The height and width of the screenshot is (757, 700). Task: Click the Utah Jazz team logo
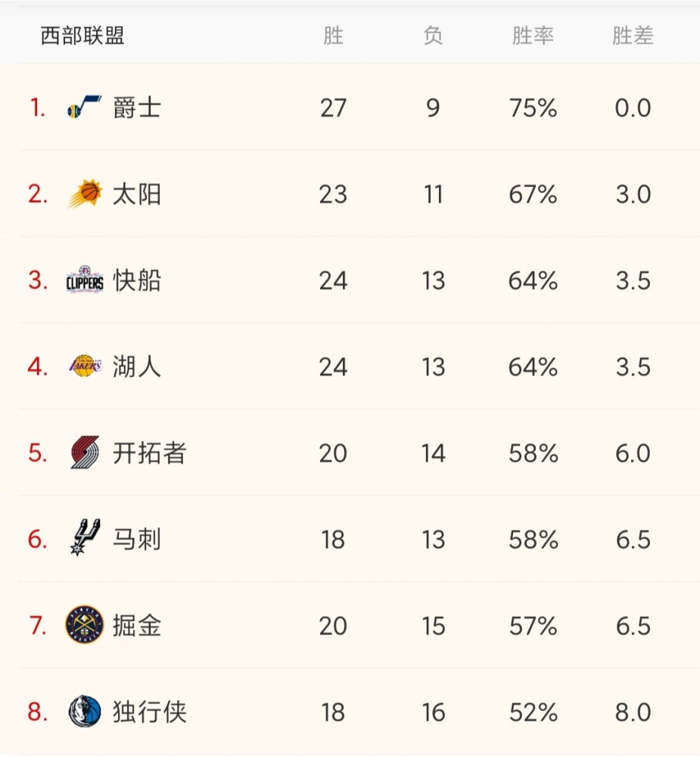84,107
